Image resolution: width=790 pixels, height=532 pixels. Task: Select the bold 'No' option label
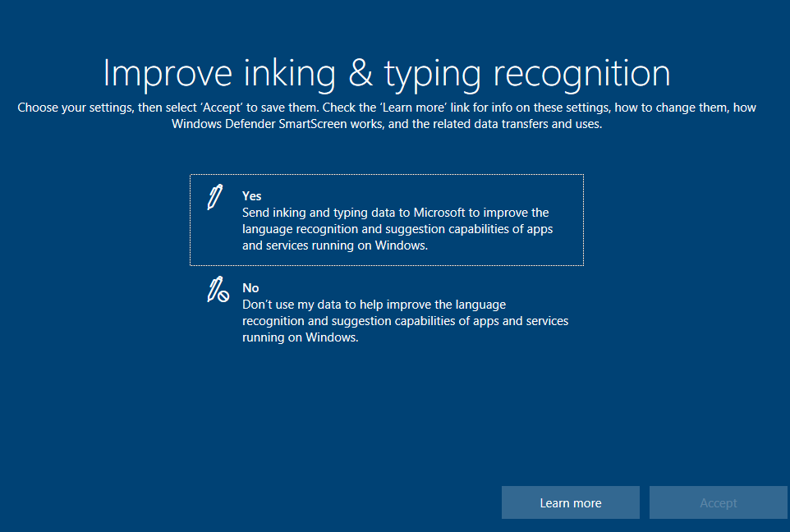click(250, 288)
